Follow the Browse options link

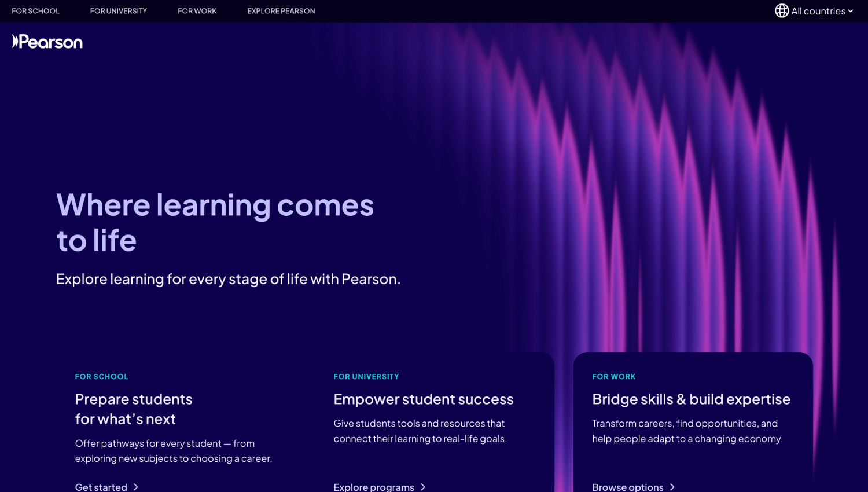click(x=628, y=487)
